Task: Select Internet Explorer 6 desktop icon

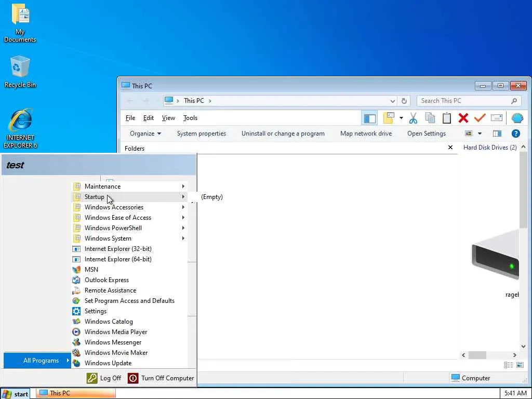Action: pos(20,129)
